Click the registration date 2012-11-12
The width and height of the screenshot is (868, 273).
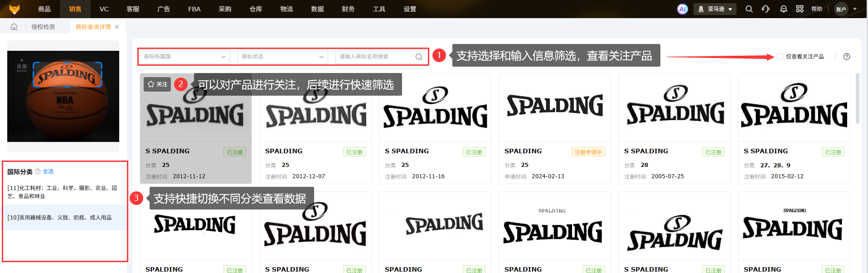click(189, 176)
